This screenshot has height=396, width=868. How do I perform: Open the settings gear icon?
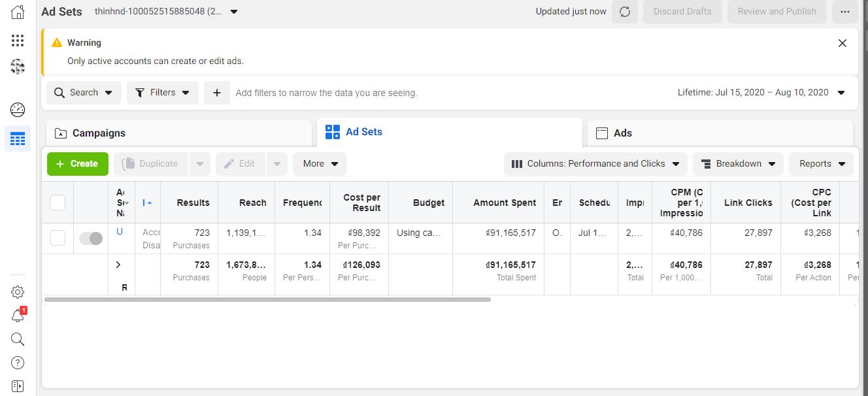tap(18, 292)
